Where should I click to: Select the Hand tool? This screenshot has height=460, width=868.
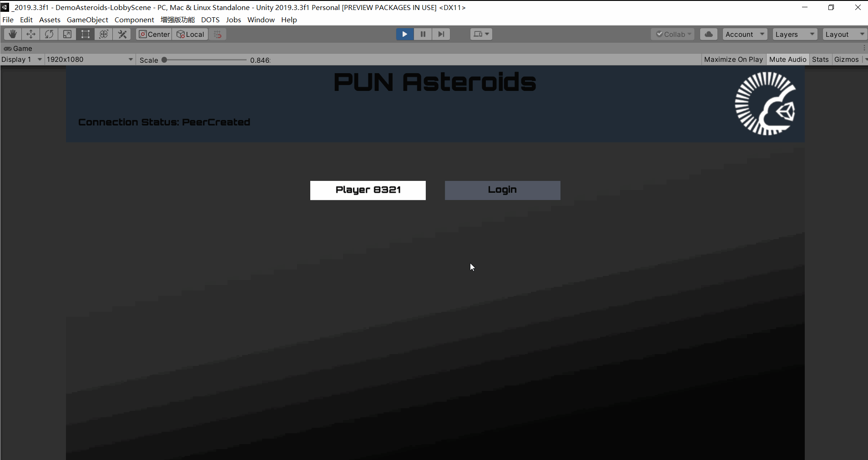(13, 34)
